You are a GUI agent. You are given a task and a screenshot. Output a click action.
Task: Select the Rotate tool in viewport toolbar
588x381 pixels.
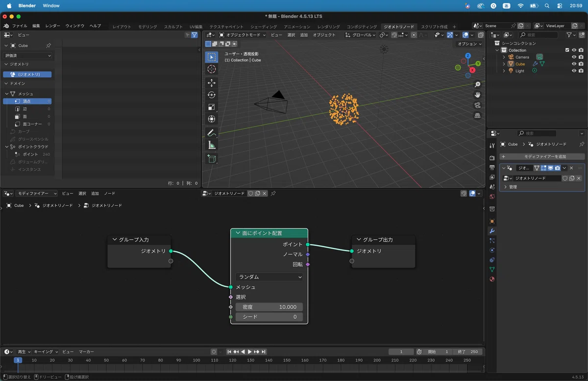[212, 95]
